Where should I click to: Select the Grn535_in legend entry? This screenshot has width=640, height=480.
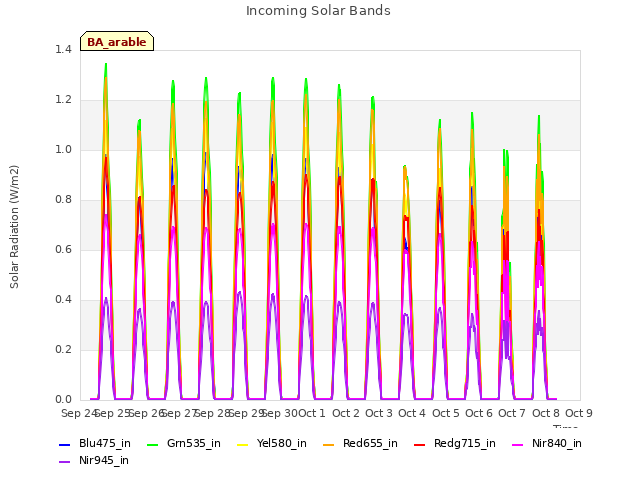point(184,443)
